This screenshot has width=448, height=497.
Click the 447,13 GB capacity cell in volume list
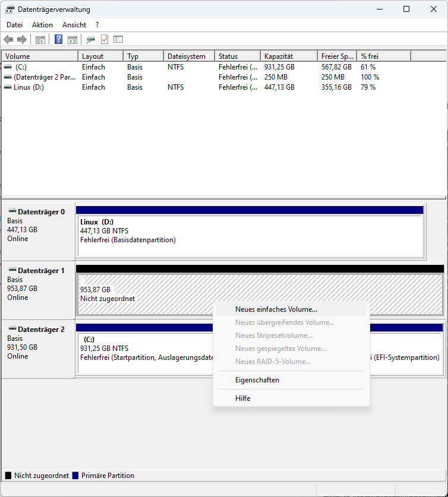click(x=280, y=87)
